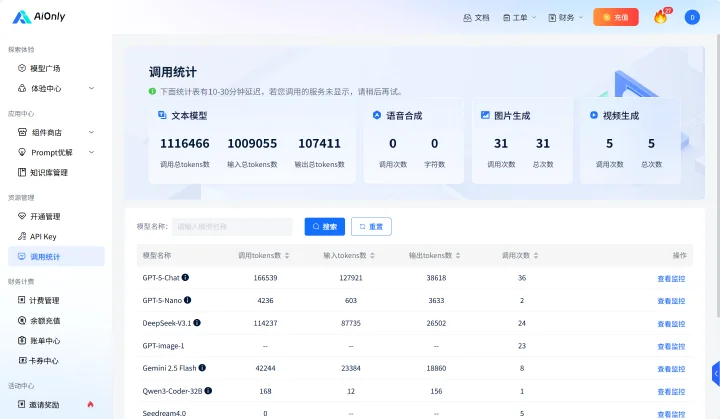Open the 文档 docs link
Screen dimensions: 720x419
click(476, 17)
